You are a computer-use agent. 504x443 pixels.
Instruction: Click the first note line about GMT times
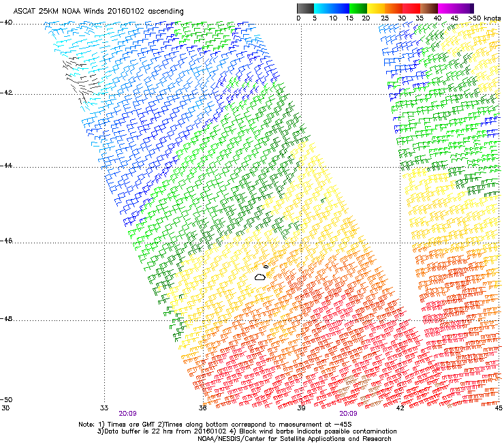215,425
